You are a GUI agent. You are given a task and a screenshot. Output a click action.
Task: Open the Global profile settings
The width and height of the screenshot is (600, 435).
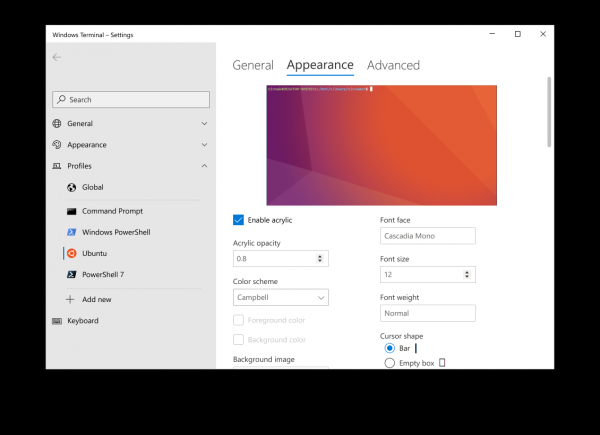click(x=92, y=187)
